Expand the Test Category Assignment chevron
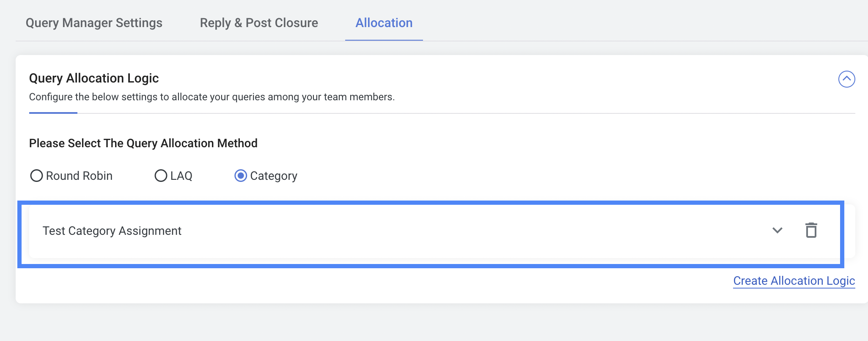The height and width of the screenshot is (341, 868). (x=777, y=231)
